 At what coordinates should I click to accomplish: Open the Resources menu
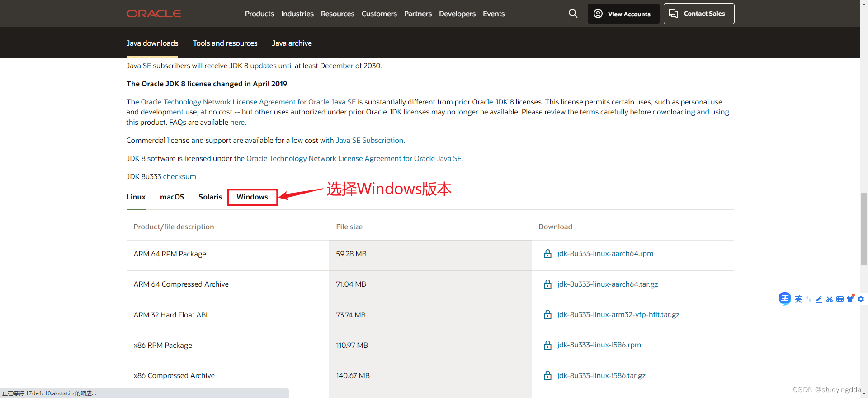(x=338, y=14)
